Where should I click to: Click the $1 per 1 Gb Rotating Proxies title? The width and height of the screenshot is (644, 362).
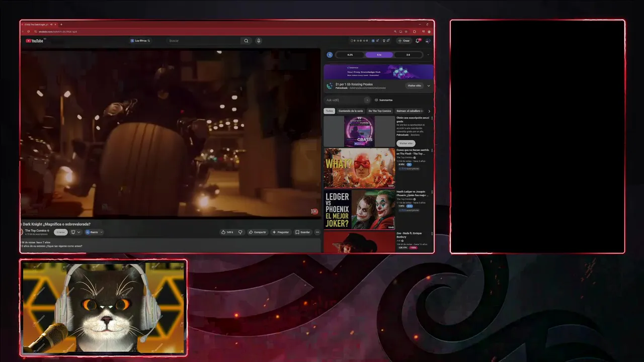tap(354, 84)
